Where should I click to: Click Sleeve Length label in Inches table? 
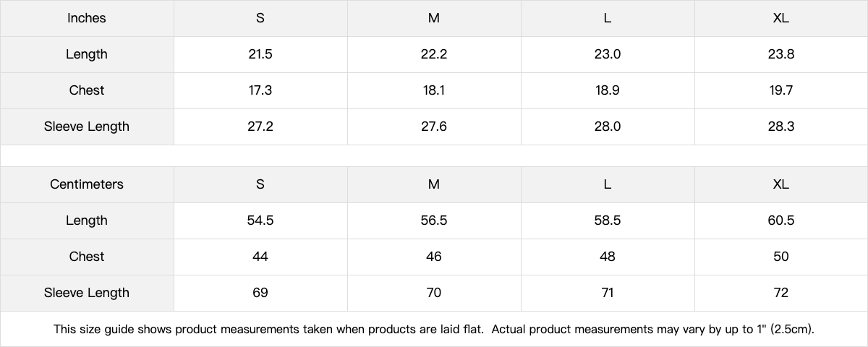click(x=87, y=127)
